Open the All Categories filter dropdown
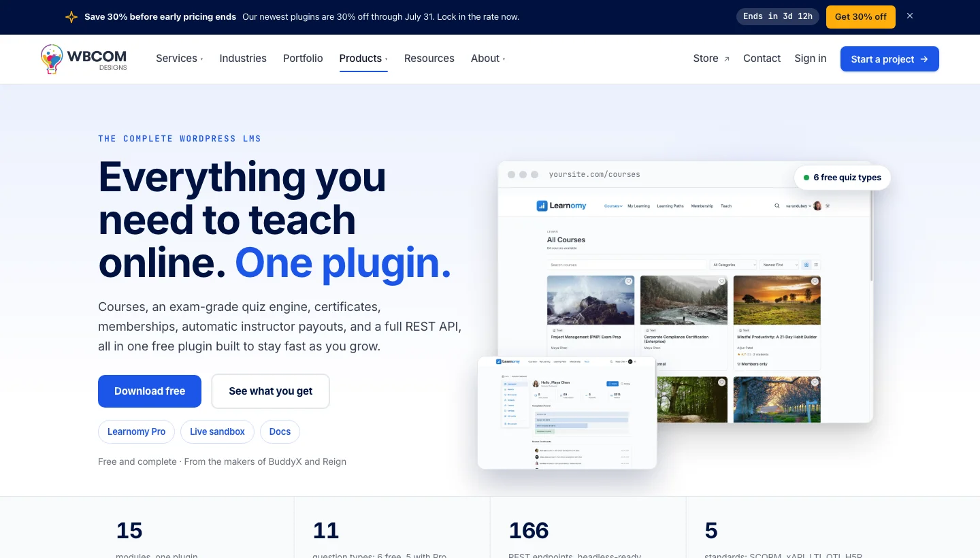Screen dimensions: 980x558 (734, 265)
